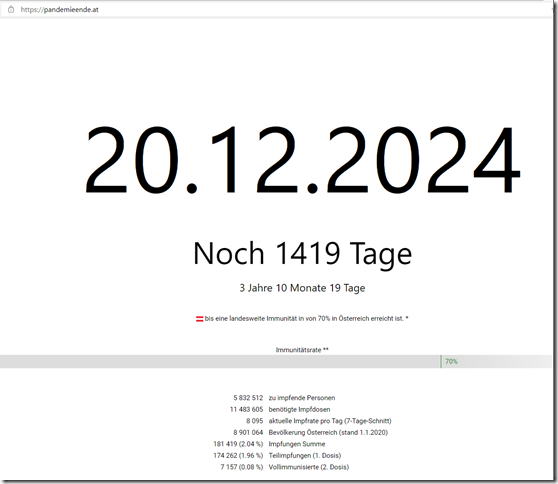Click the large date 20.12.2024
The width and height of the screenshot is (558, 484).
[303, 160]
